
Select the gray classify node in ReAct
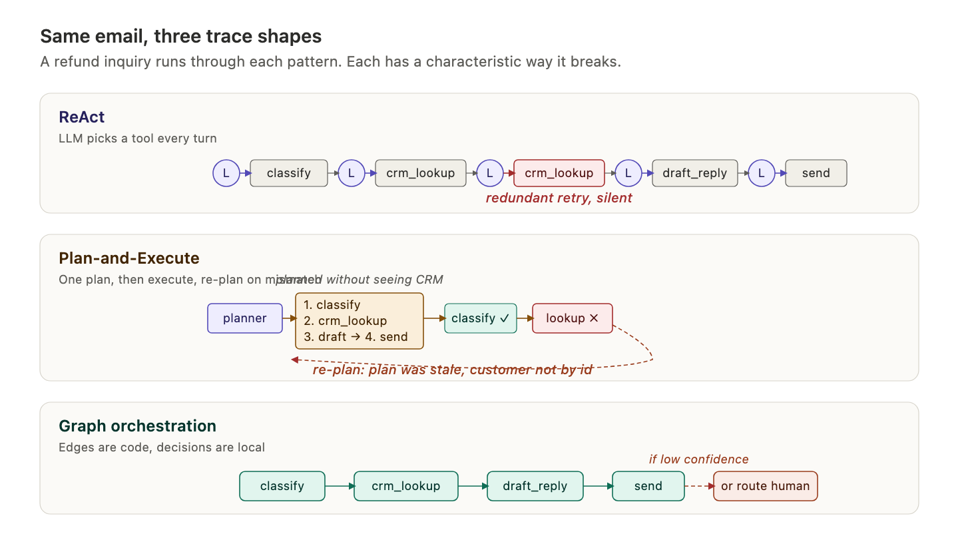[x=288, y=173]
